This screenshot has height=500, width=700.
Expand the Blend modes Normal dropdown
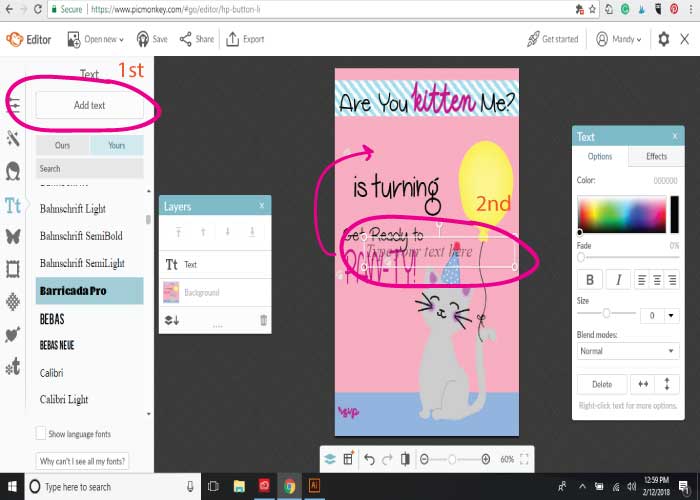627,351
